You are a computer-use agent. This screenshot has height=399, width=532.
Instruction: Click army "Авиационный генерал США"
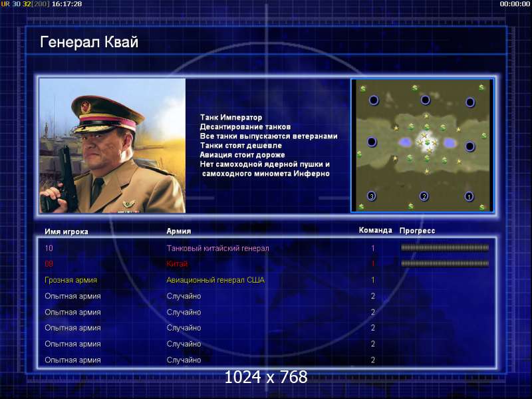pos(215,280)
